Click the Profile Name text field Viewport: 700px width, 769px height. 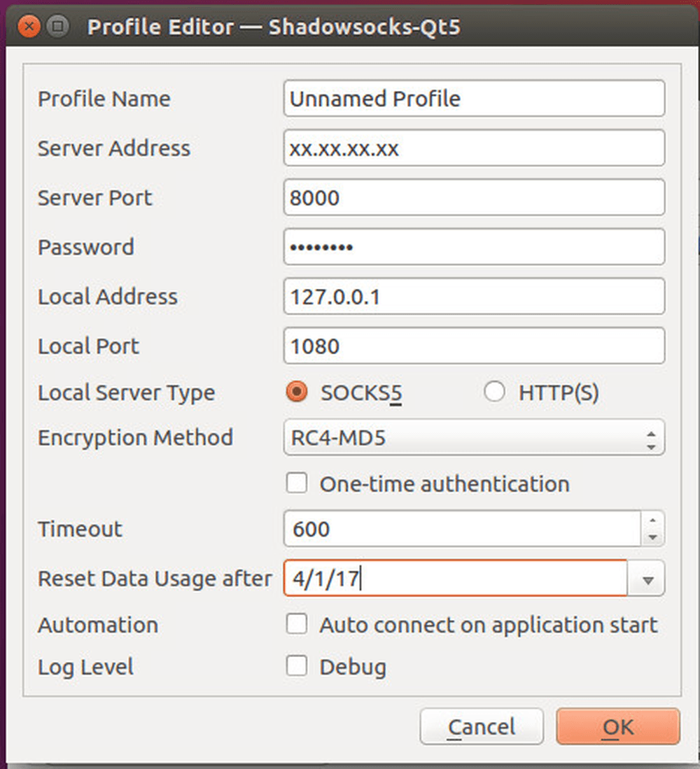pyautogui.click(x=473, y=99)
